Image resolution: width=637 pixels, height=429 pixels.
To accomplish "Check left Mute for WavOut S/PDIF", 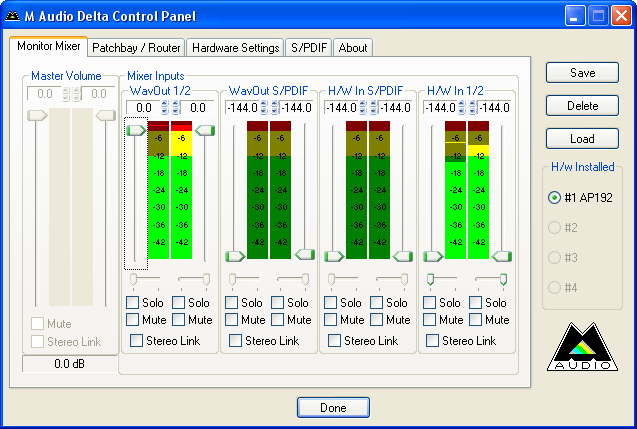I will pyautogui.click(x=232, y=320).
